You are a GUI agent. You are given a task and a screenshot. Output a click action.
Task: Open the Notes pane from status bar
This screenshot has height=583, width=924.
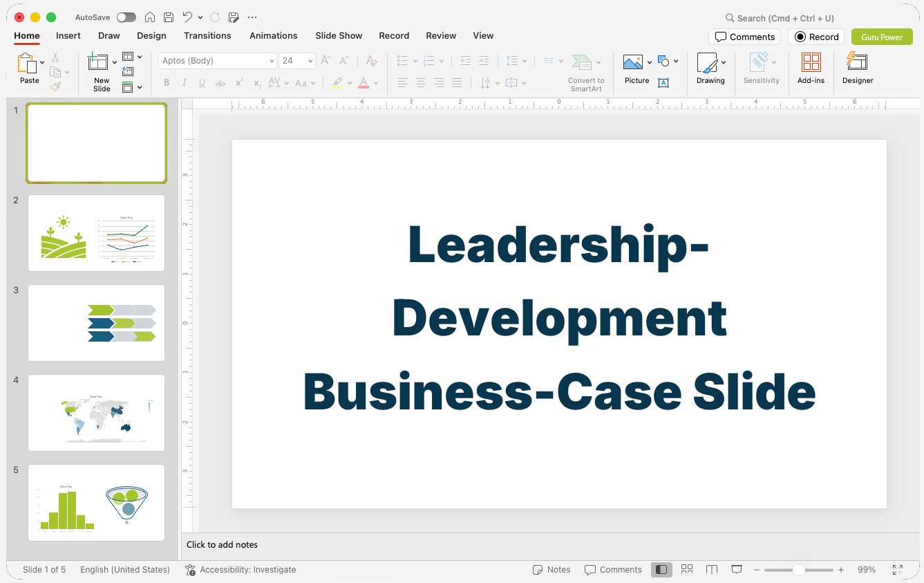[x=551, y=570]
